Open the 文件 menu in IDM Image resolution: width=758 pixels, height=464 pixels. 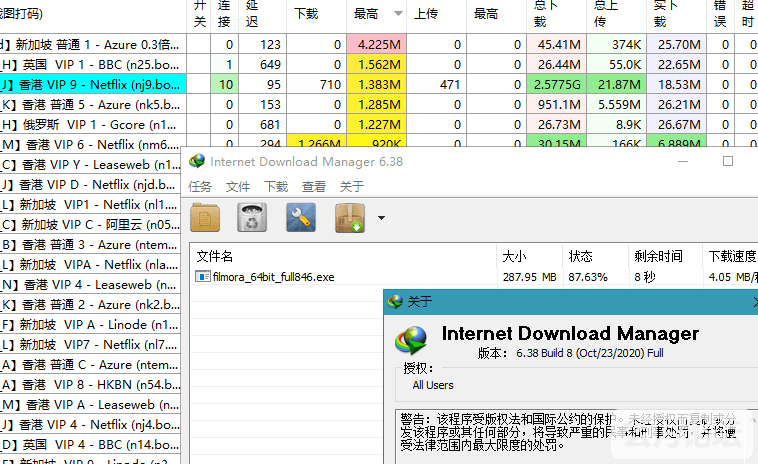coord(238,187)
